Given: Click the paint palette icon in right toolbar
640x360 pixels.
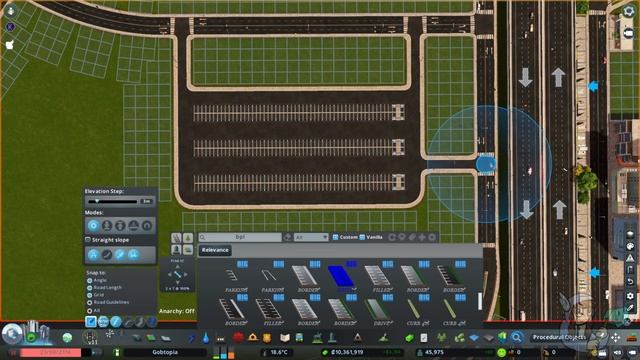Looking at the screenshot, I should (x=630, y=246).
